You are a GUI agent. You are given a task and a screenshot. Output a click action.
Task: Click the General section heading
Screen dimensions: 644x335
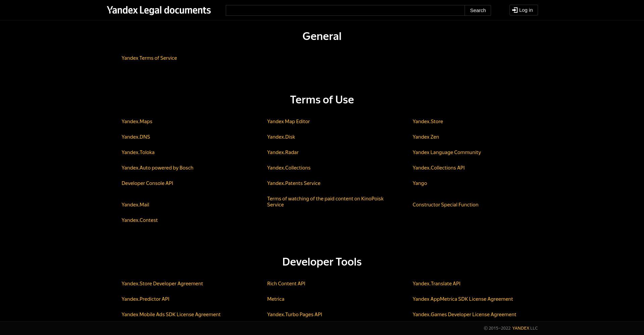tap(322, 36)
